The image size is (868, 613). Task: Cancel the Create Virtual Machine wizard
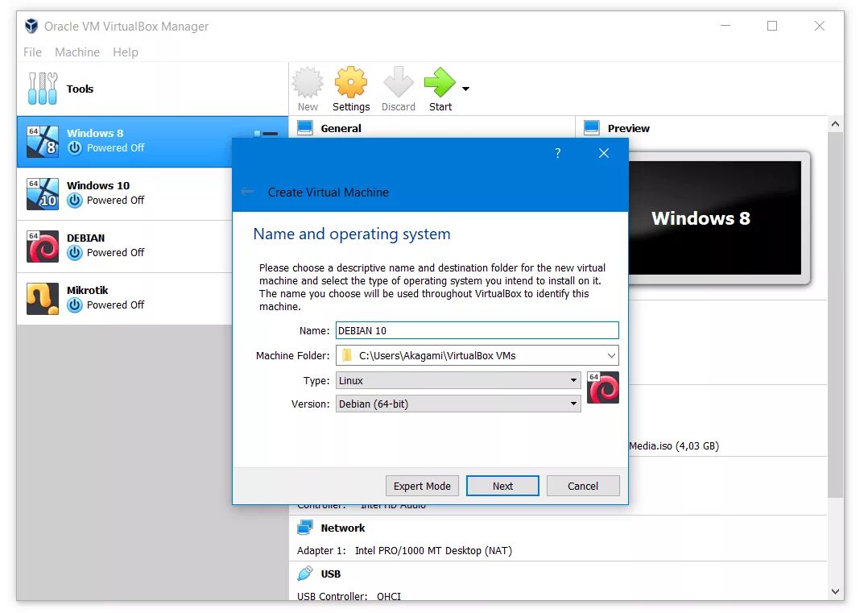point(583,486)
